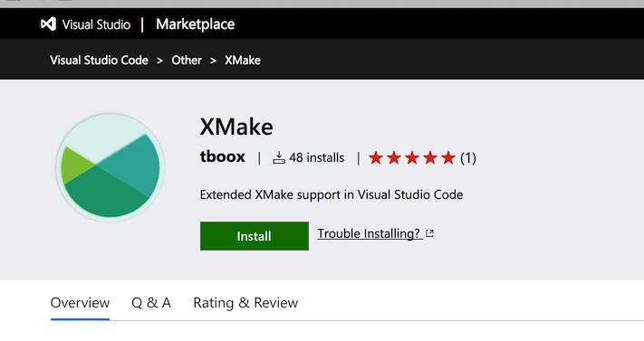Click external link icon beside Trouble Installing
Screen dimensions: 644x341
click(429, 233)
